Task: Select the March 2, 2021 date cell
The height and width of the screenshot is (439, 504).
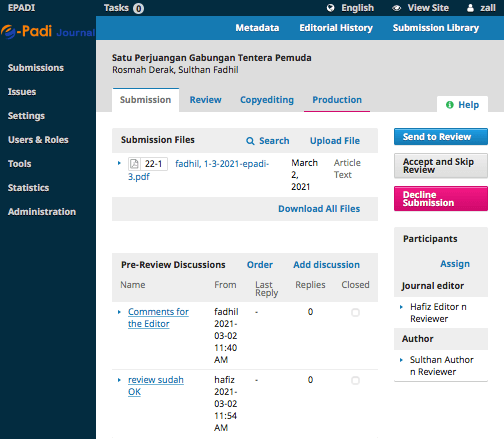Action: coord(304,175)
